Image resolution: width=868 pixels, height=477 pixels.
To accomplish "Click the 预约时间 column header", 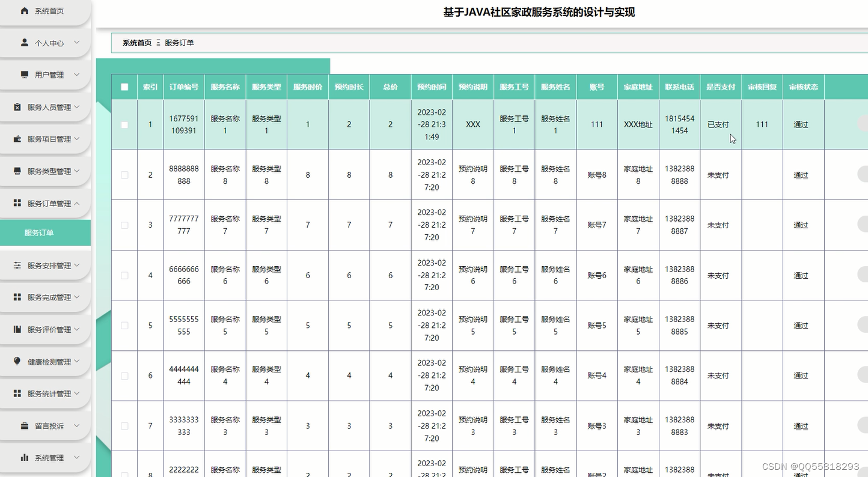I will point(432,87).
